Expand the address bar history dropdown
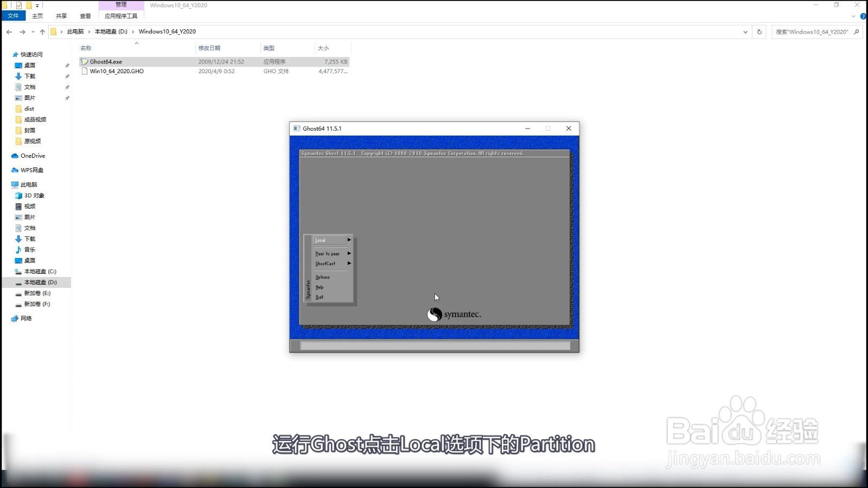 [x=745, y=32]
